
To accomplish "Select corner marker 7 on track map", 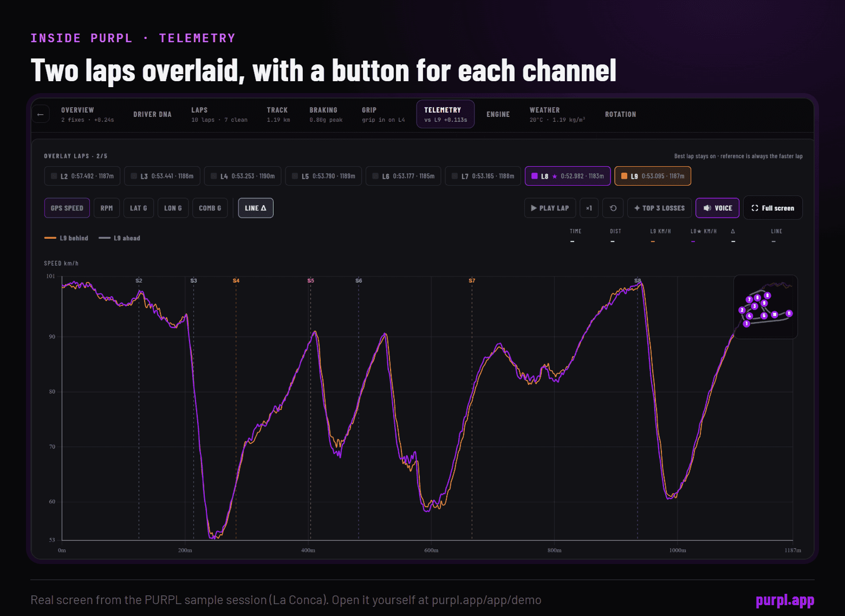I will (x=749, y=299).
